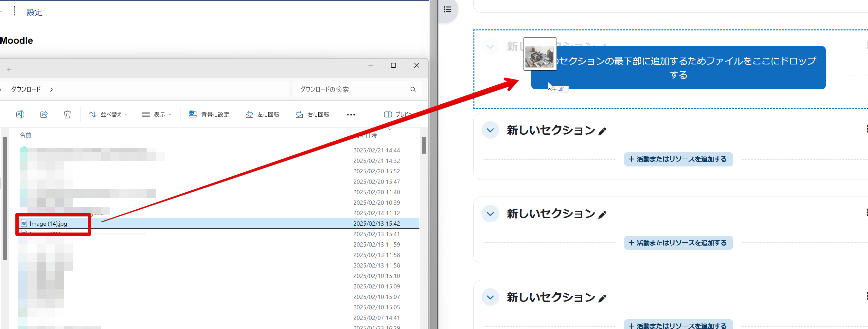Collapse the third 新しいセクション chevron
The height and width of the screenshot is (329, 868).
[490, 297]
